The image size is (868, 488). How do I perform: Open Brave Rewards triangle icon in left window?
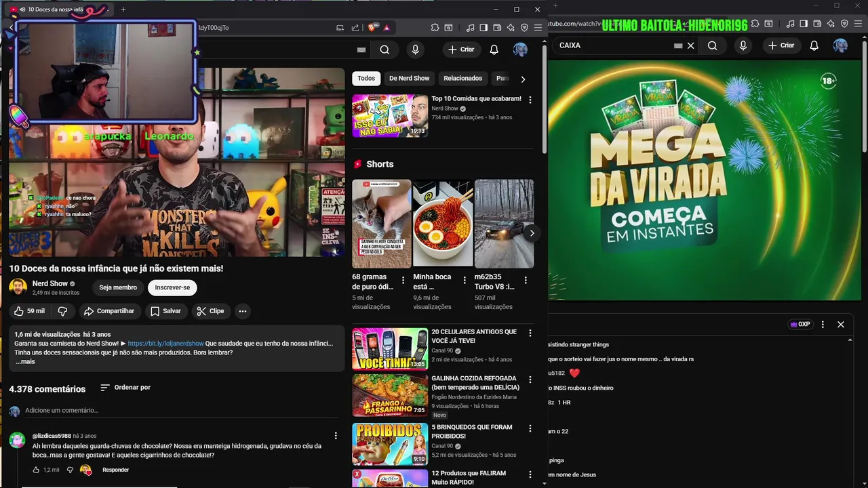pos(387,28)
